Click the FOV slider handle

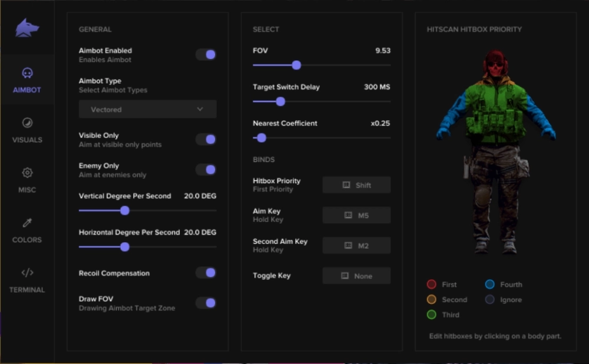tap(296, 65)
